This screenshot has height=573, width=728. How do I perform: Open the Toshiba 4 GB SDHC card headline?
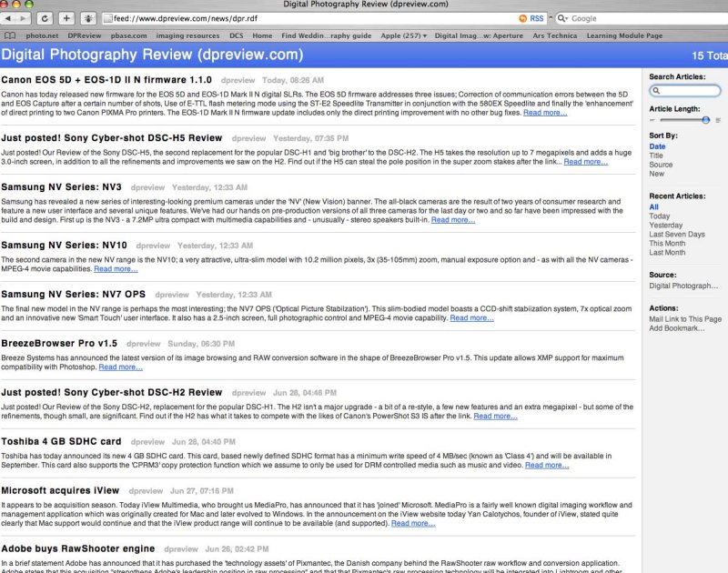pyautogui.click(x=61, y=442)
